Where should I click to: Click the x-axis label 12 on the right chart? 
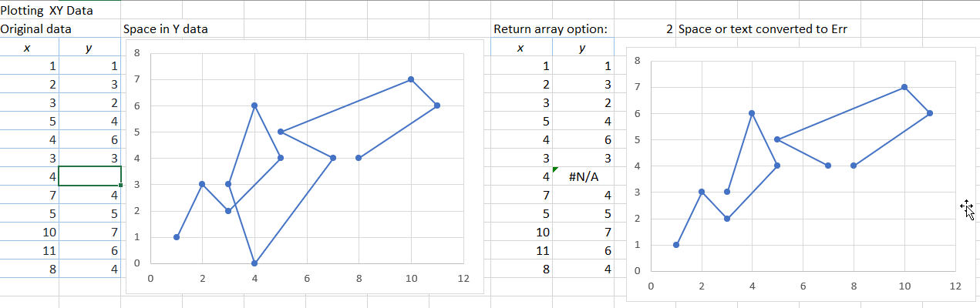(955, 286)
